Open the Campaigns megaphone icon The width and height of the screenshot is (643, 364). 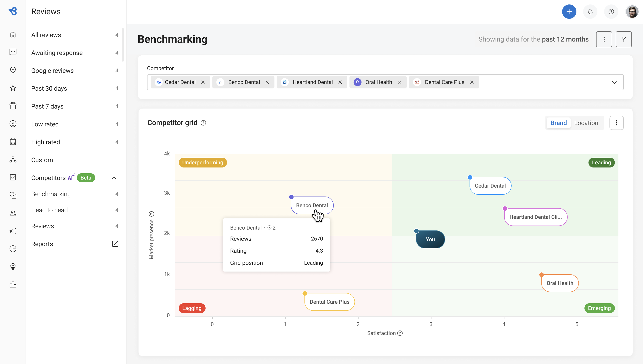(13, 231)
